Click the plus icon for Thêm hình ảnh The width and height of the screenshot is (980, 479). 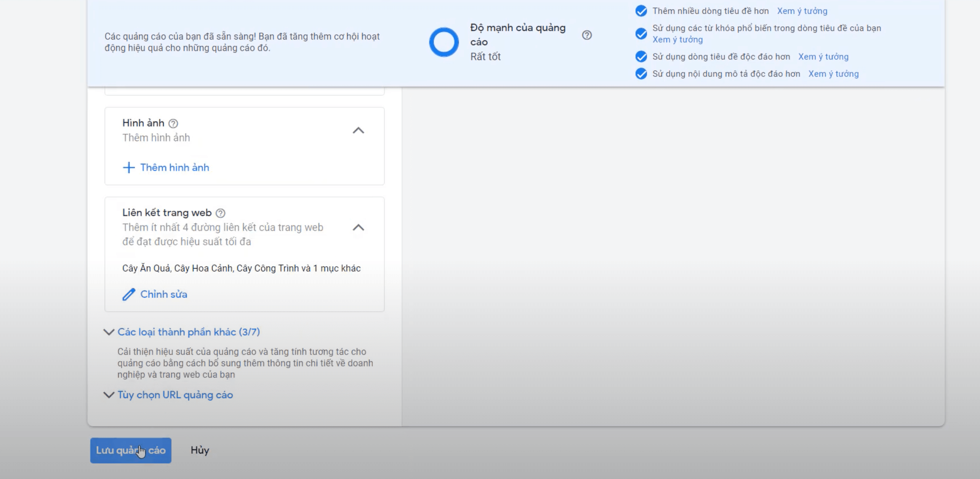click(x=129, y=168)
